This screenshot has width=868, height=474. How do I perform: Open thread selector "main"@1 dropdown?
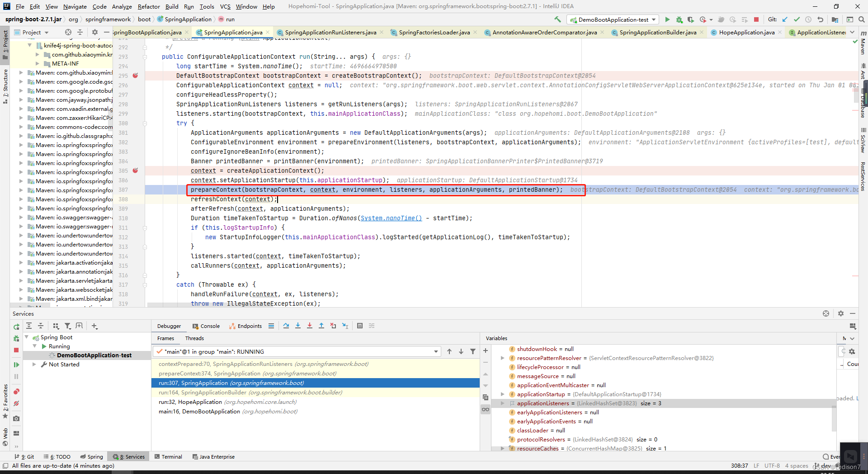297,351
